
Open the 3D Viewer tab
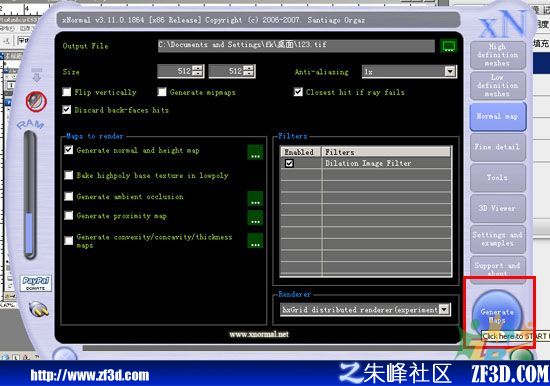(497, 208)
